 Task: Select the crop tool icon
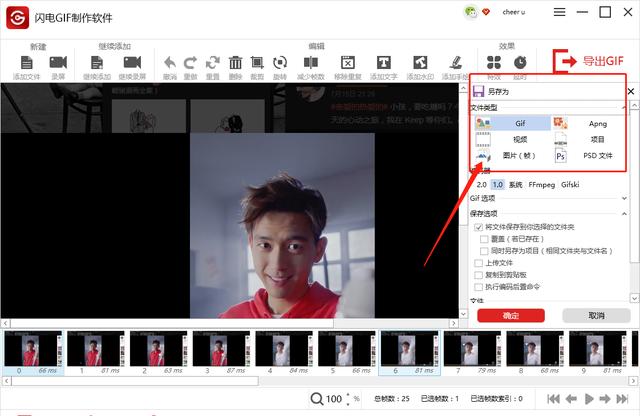[257, 63]
